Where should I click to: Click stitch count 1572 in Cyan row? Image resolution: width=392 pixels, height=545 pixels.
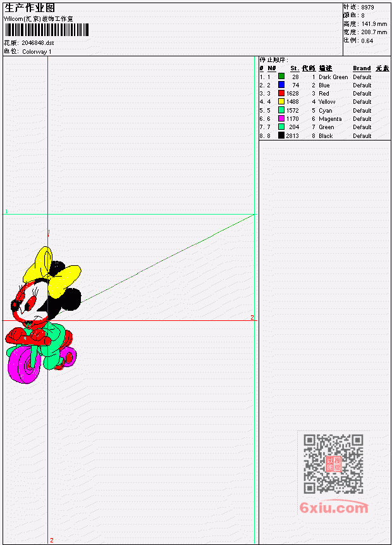[292, 111]
